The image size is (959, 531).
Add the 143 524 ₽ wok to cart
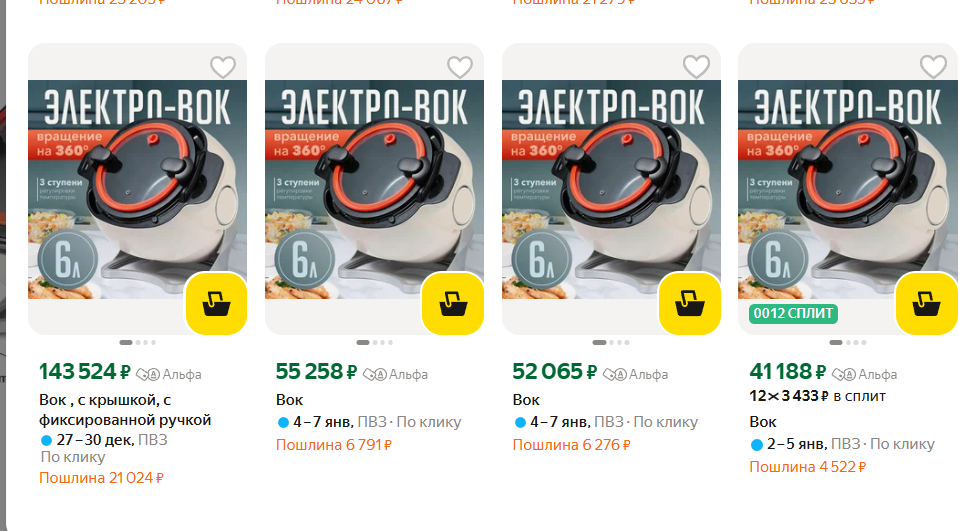click(x=217, y=304)
